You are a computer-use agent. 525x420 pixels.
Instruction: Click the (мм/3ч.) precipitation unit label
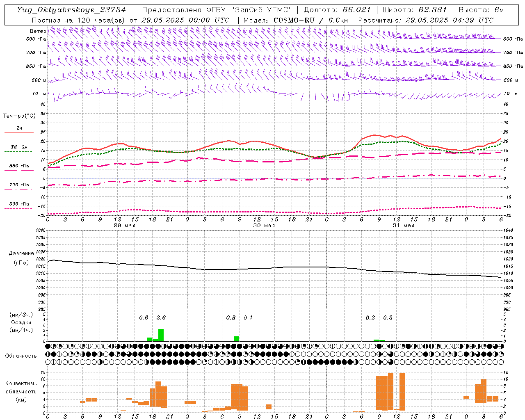pyautogui.click(x=21, y=315)
